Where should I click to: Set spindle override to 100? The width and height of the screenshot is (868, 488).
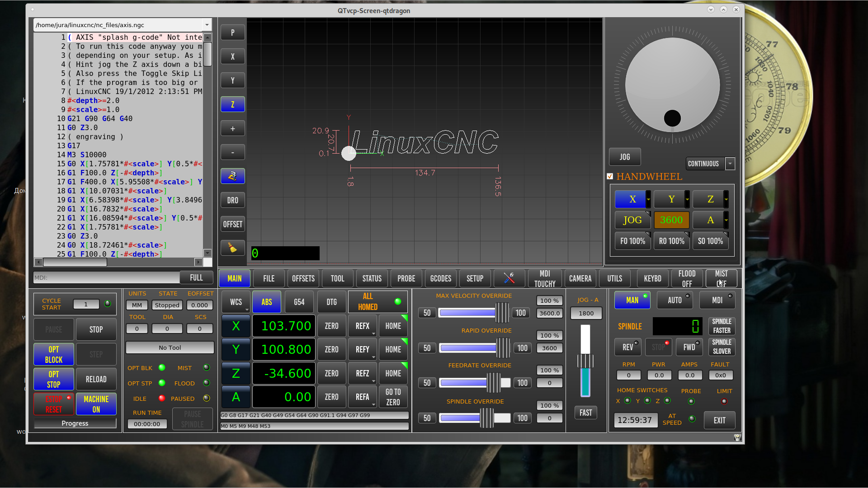(x=523, y=418)
